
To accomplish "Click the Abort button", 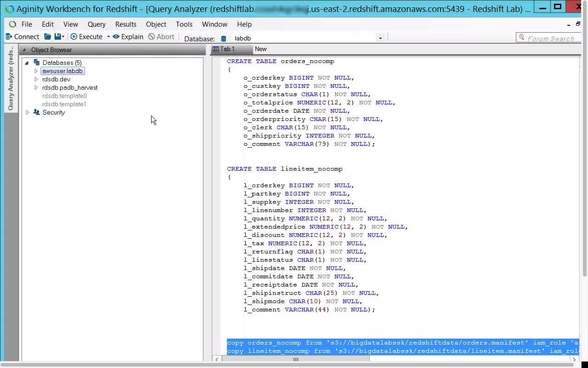I will coord(161,37).
